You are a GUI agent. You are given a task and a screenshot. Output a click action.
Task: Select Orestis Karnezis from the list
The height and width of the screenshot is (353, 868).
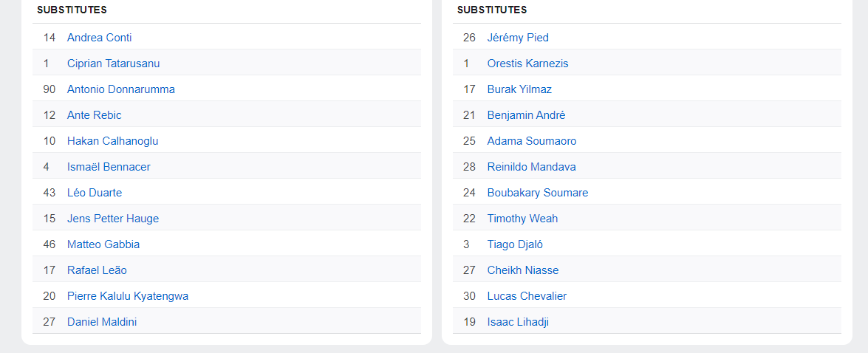[x=527, y=64]
